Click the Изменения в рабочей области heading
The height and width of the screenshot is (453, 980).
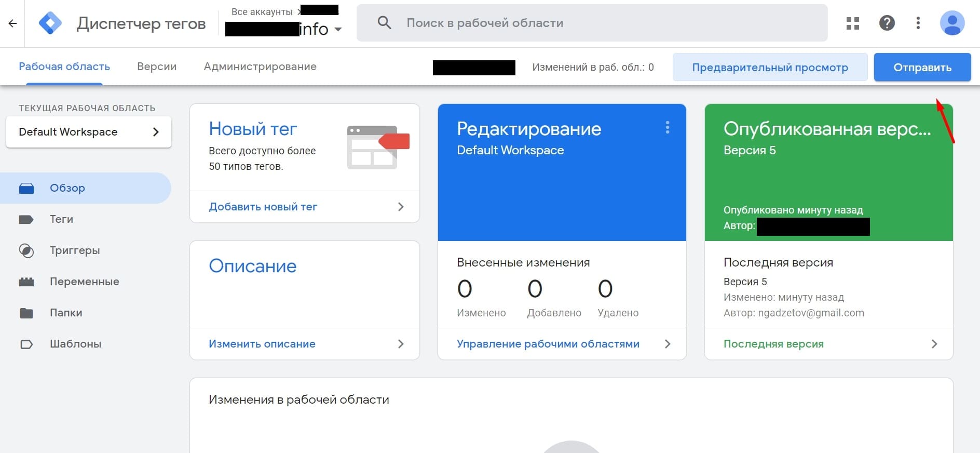(299, 399)
